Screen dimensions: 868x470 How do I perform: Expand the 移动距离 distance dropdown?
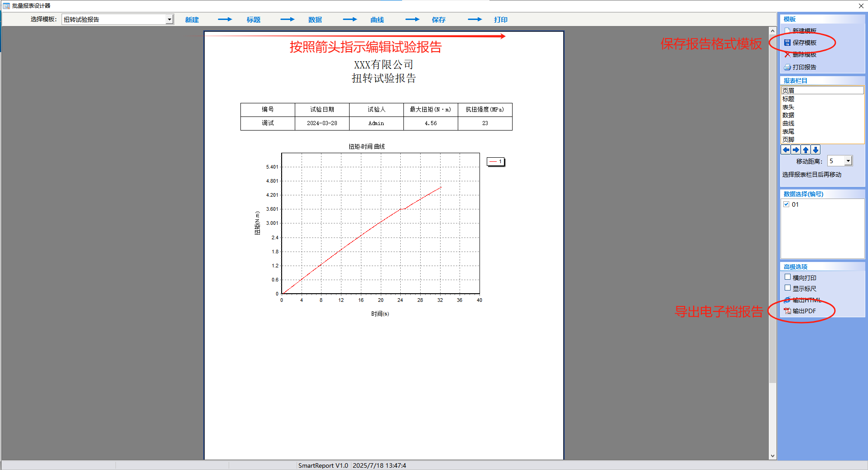(848, 161)
